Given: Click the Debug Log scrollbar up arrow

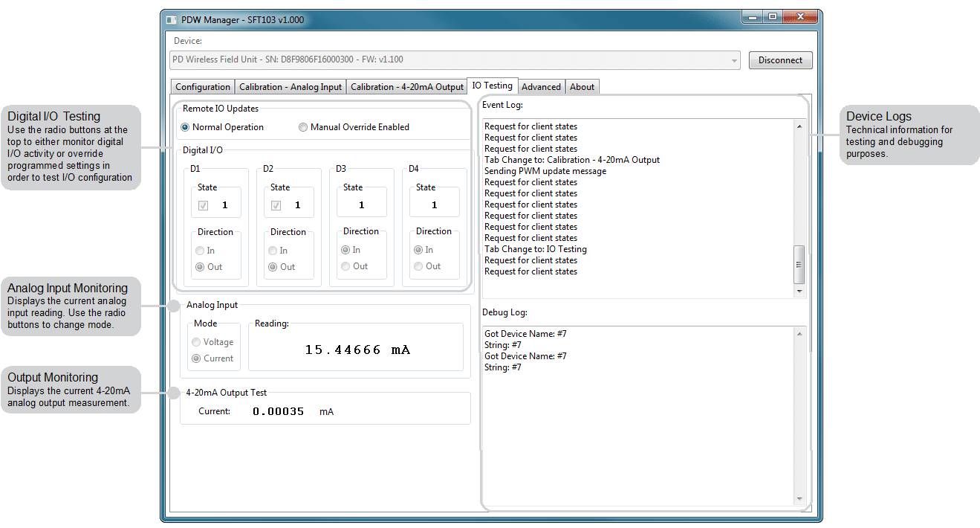Looking at the screenshot, I should [x=799, y=334].
